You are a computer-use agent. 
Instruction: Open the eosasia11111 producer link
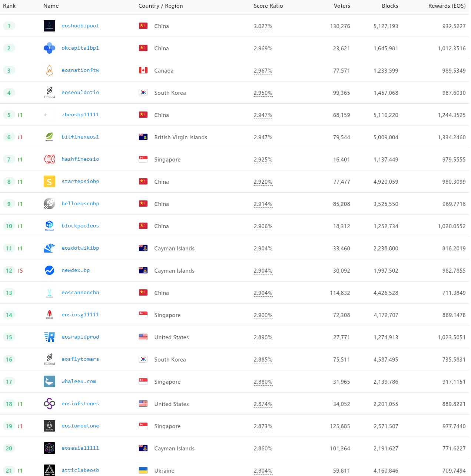tap(80, 448)
